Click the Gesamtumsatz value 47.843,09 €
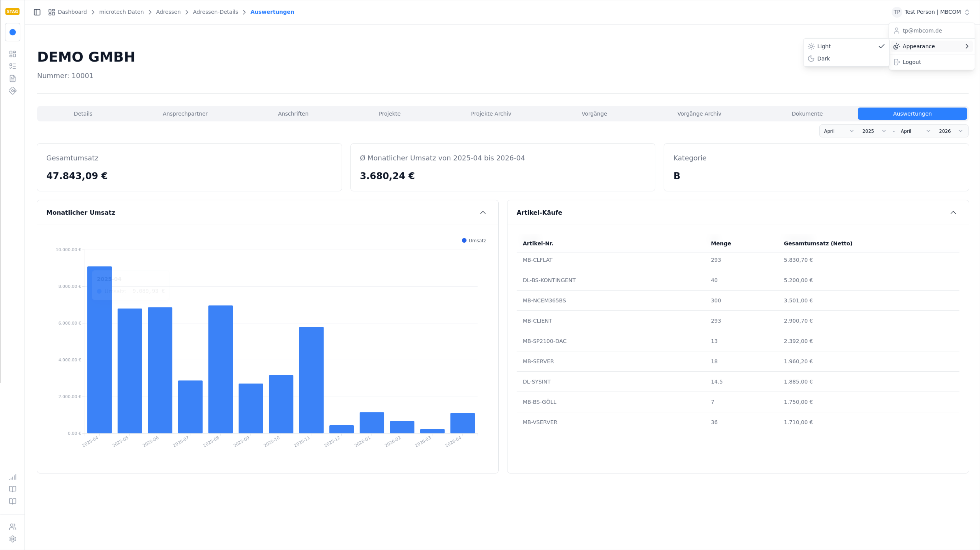 click(x=77, y=176)
